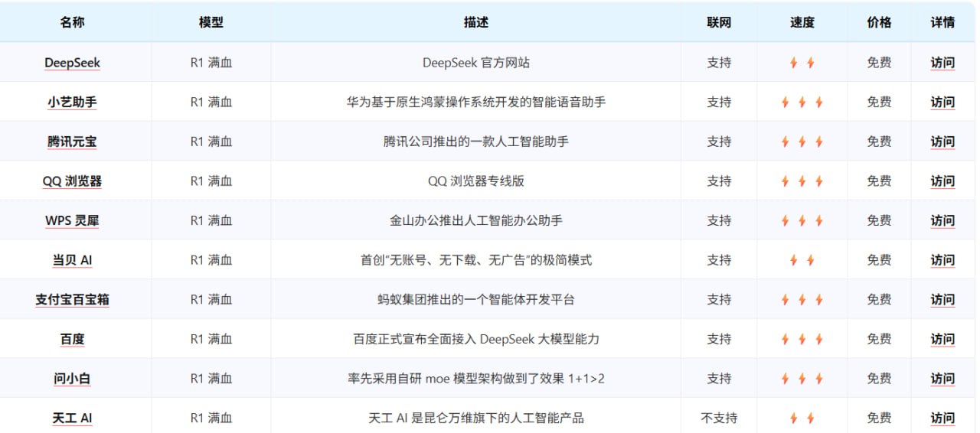Open the 当贝 AI name link
Image resolution: width=980 pixels, height=433 pixels.
pos(72,260)
